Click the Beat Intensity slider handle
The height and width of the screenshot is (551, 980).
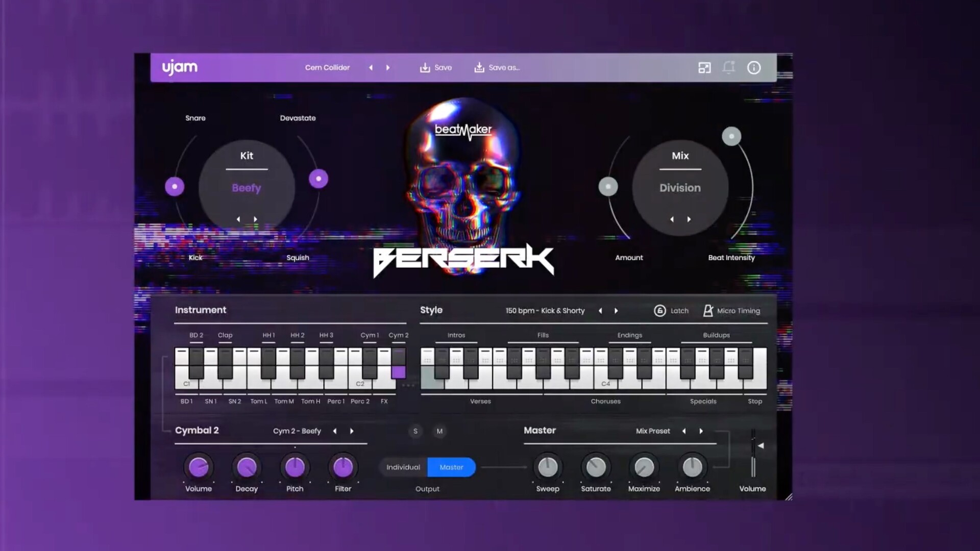731,136
